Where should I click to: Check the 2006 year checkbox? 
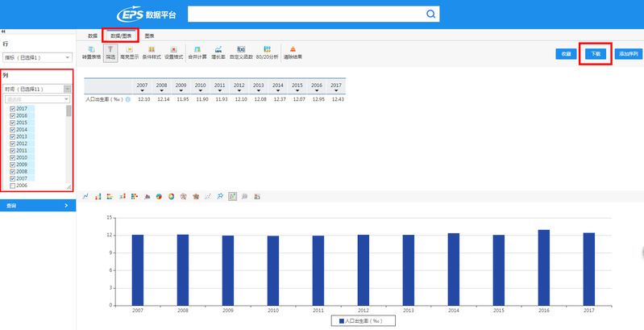click(x=12, y=186)
